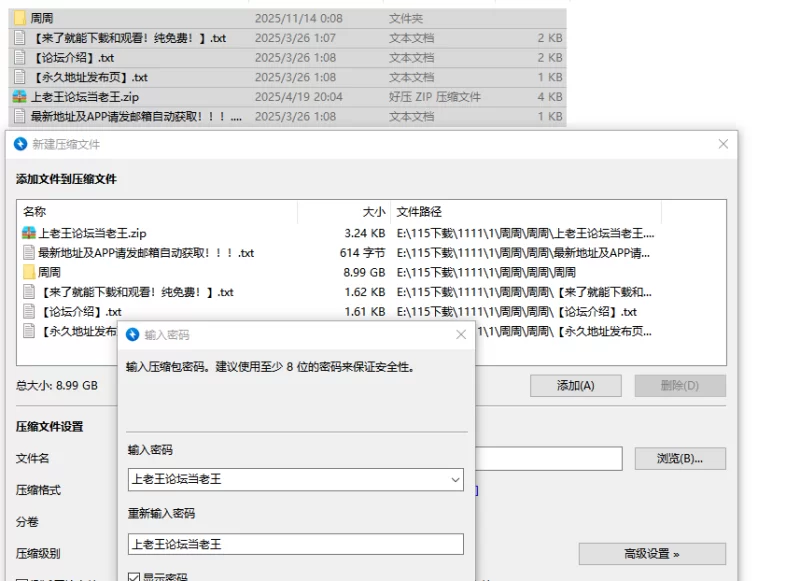Viewport: 800px width, 581px height.
Task: Click the 周周 folder icon in file explorer
Action: 19,18
